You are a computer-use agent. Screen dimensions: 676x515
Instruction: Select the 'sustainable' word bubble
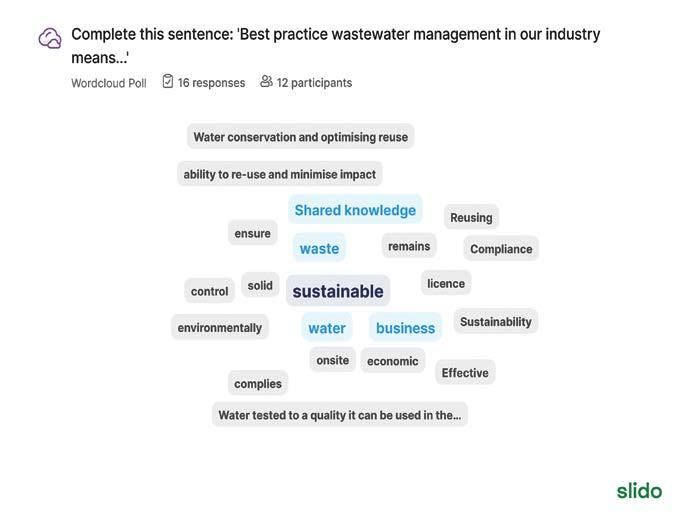click(338, 291)
